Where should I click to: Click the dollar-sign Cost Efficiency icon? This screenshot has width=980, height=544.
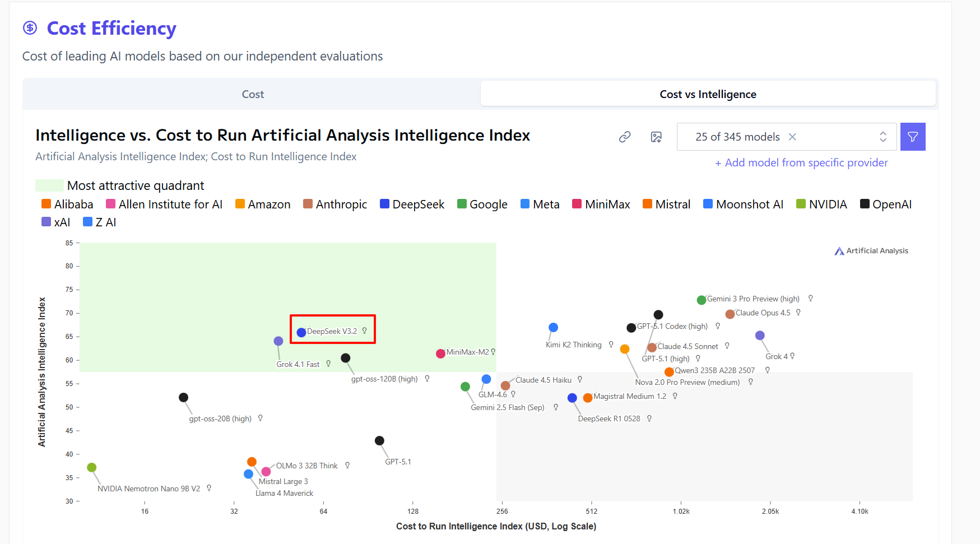click(30, 27)
